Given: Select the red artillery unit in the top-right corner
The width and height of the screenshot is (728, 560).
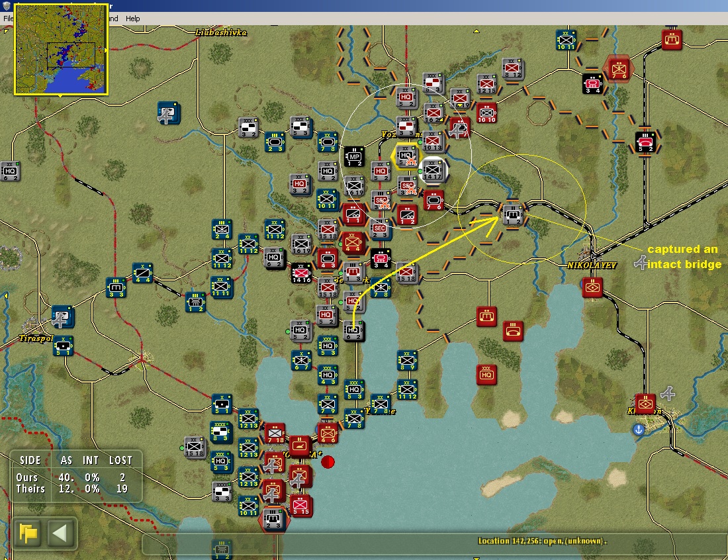Looking at the screenshot, I should (x=672, y=40).
